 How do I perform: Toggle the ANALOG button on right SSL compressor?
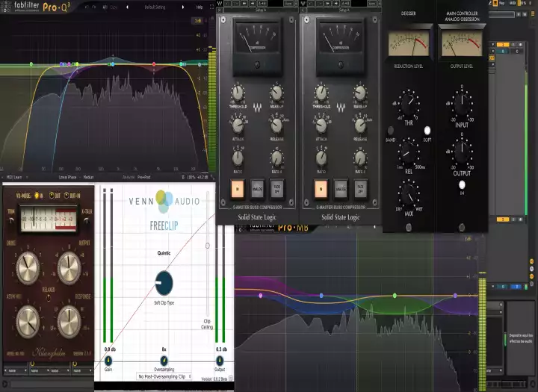click(x=341, y=189)
